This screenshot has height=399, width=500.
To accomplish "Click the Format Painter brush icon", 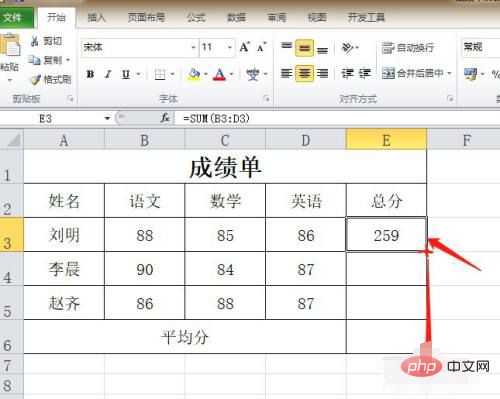I will pyautogui.click(x=34, y=79).
